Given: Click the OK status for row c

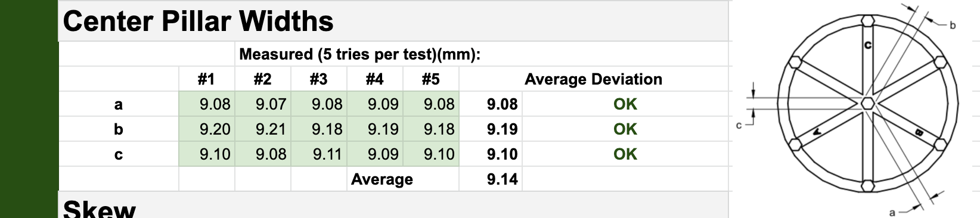Looking at the screenshot, I should [x=625, y=154].
